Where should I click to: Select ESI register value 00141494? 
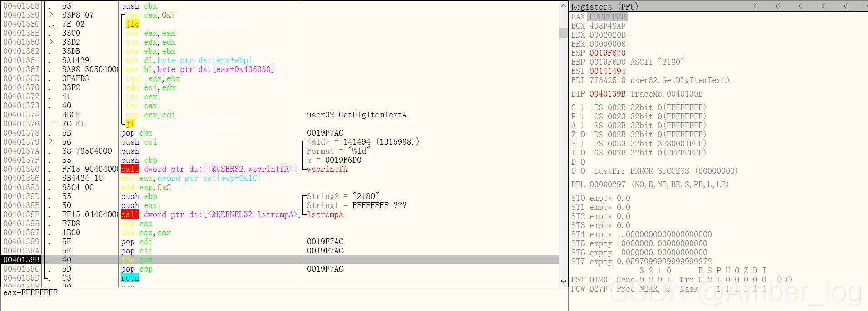(x=608, y=71)
